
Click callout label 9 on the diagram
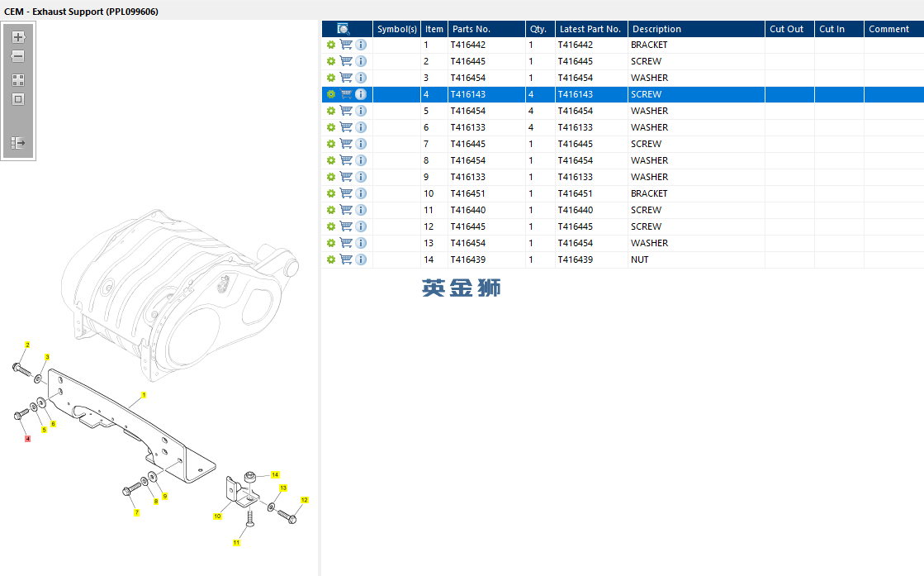(x=165, y=497)
